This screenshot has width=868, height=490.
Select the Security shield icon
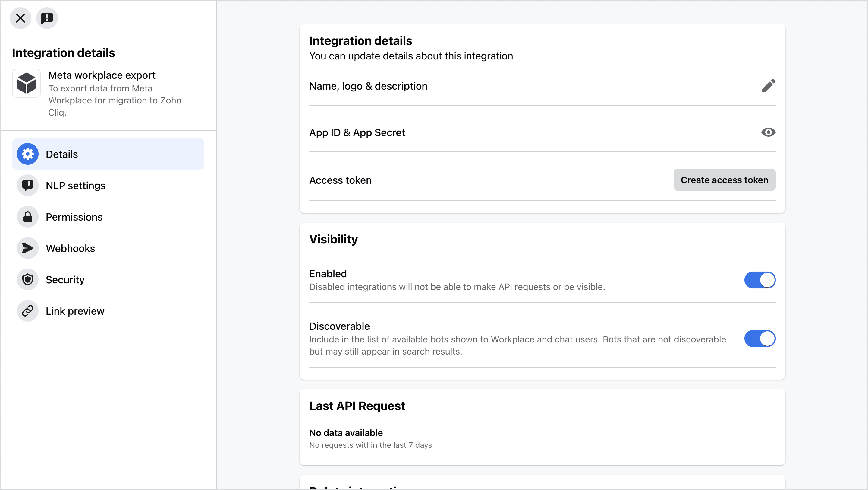coord(28,280)
